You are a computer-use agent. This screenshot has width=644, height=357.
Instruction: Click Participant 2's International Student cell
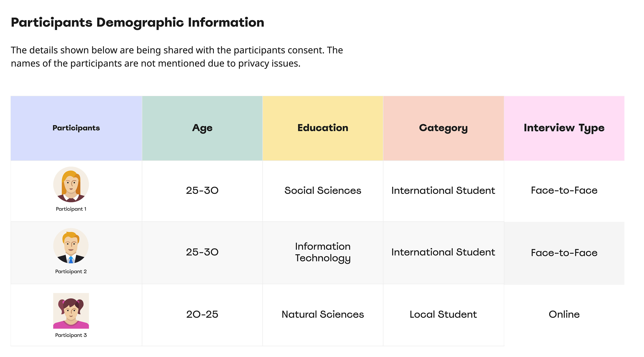click(443, 253)
